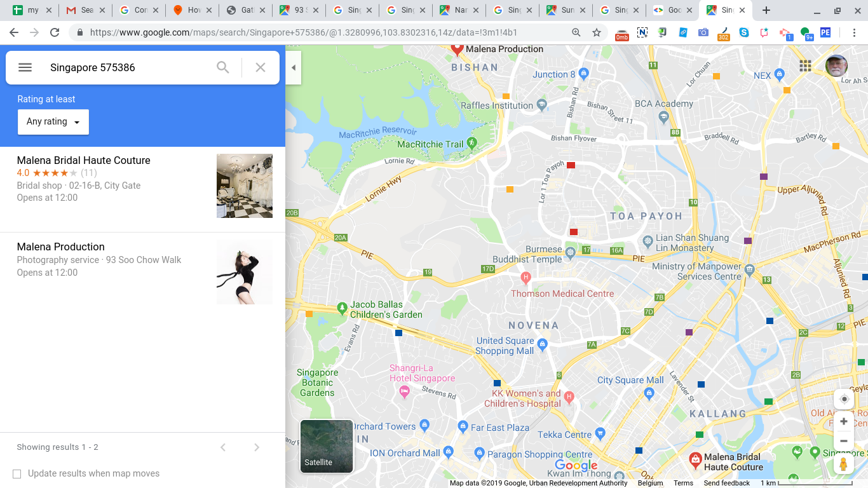Image resolution: width=868 pixels, height=488 pixels.
Task: Select the Burmese Buddhist Temple marker
Action: point(570,253)
